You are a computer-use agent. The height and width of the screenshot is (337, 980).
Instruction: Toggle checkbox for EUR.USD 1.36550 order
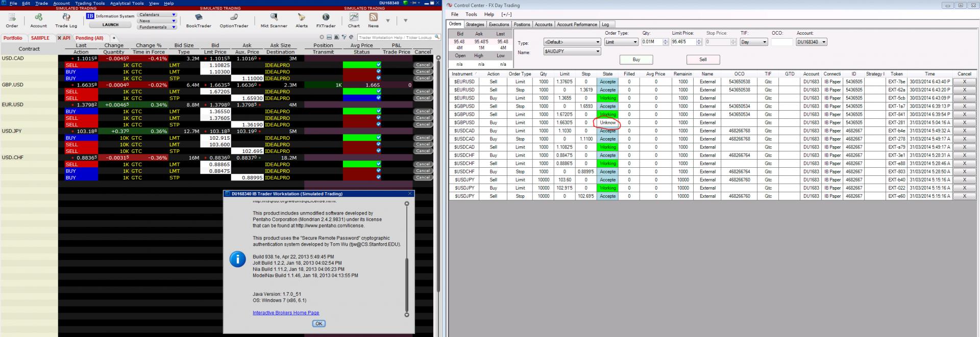click(x=378, y=111)
